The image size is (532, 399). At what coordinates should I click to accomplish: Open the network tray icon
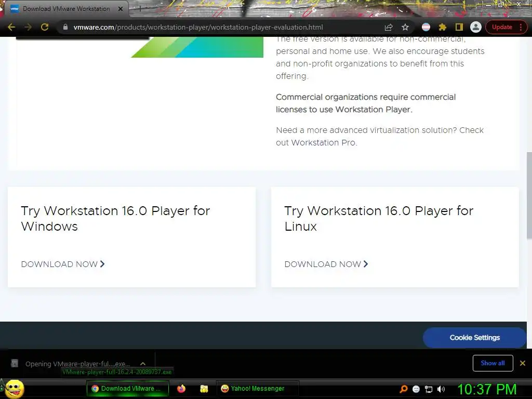(429, 389)
